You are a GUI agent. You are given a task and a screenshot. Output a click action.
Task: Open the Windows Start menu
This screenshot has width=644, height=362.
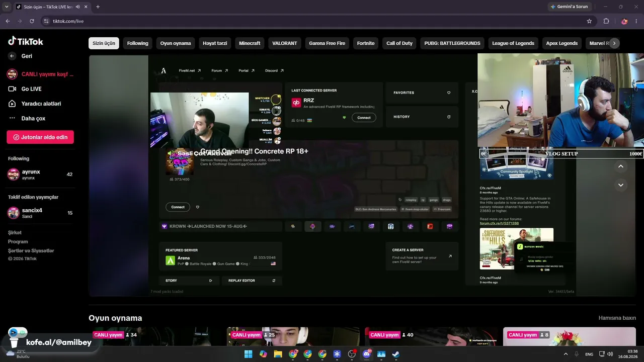click(248, 354)
